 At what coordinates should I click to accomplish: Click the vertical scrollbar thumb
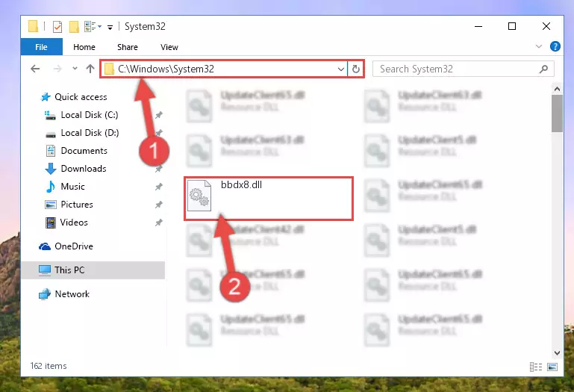pyautogui.click(x=557, y=113)
